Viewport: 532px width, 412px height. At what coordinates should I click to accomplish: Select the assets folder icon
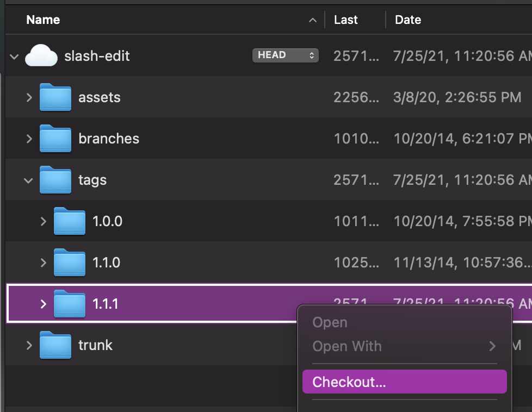[55, 98]
